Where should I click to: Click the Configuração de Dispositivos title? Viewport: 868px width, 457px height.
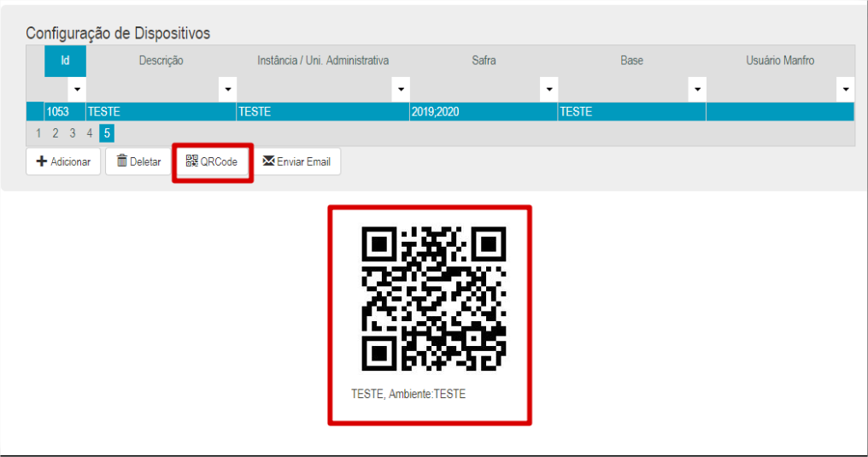(x=118, y=33)
